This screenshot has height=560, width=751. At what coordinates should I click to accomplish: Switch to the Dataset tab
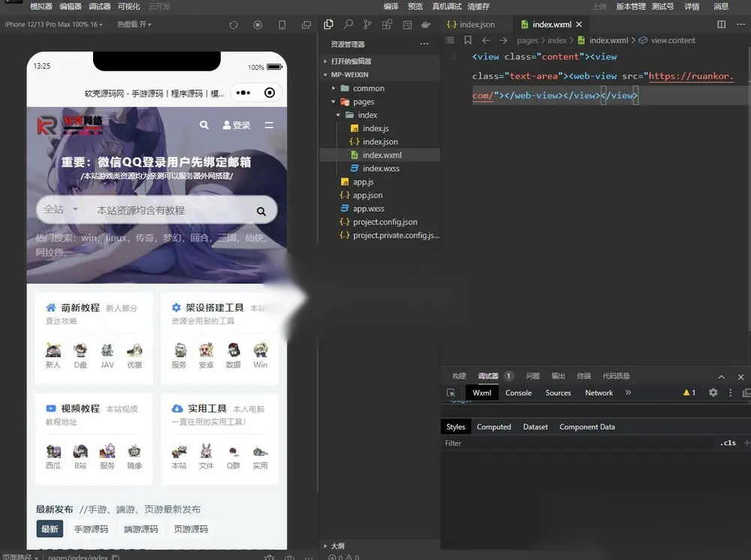535,427
